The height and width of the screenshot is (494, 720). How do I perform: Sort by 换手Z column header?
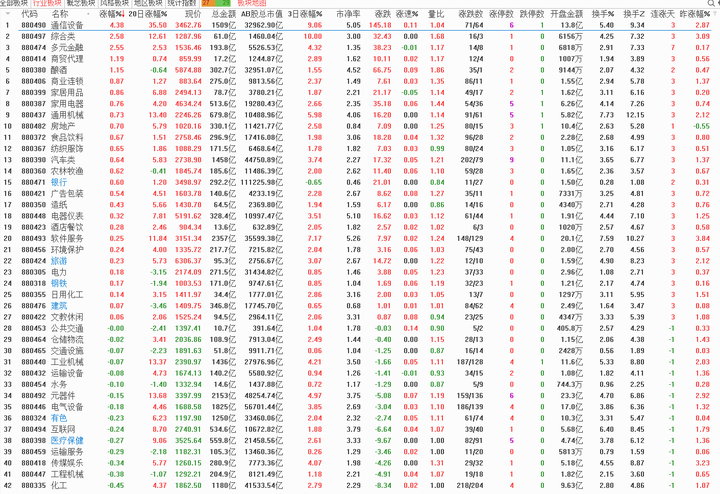(634, 14)
